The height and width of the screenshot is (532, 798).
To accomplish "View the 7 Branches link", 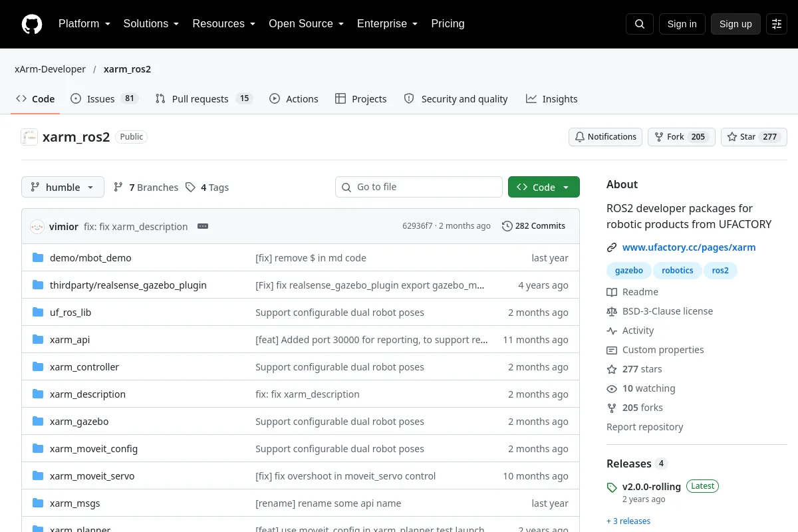I will [x=146, y=188].
